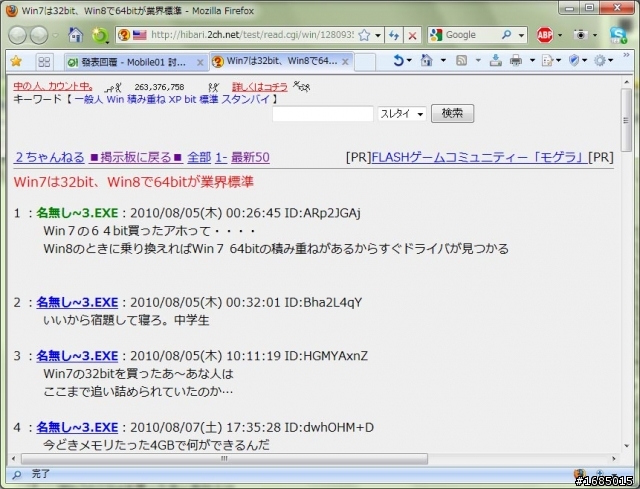Click the スタンバイ keyword link
This screenshot has width=640, height=489.
[x=246, y=99]
